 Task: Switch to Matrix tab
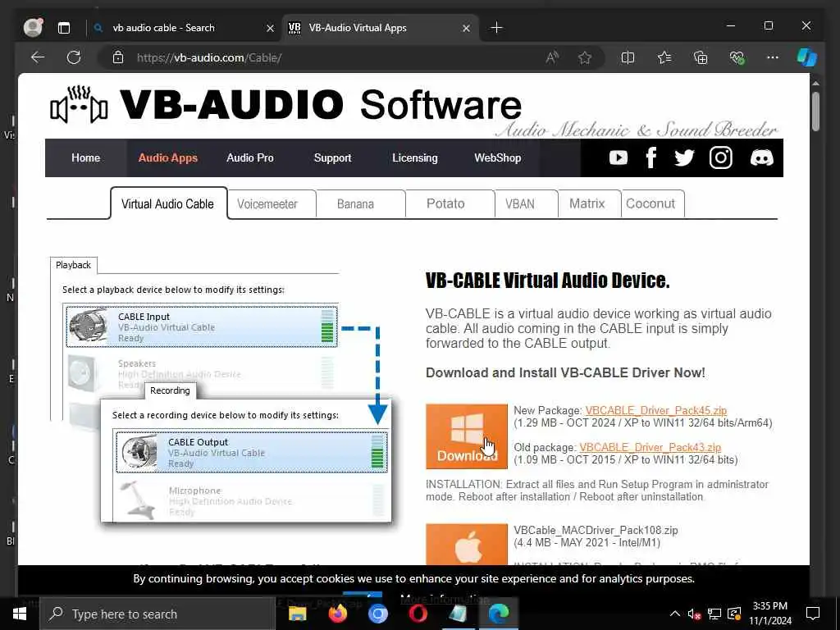coord(589,204)
